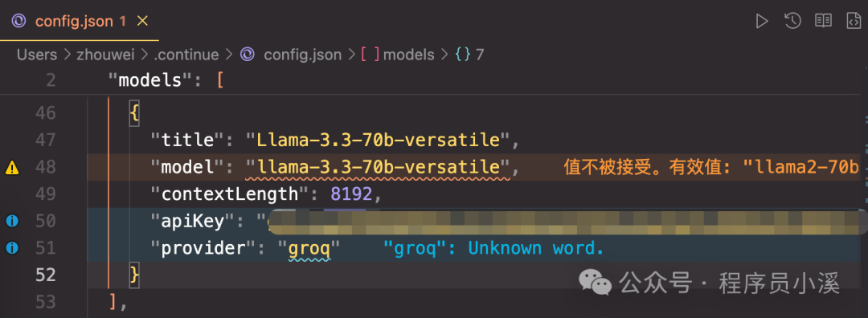
Task: Open the Users breadcrumb segment
Action: pos(36,54)
